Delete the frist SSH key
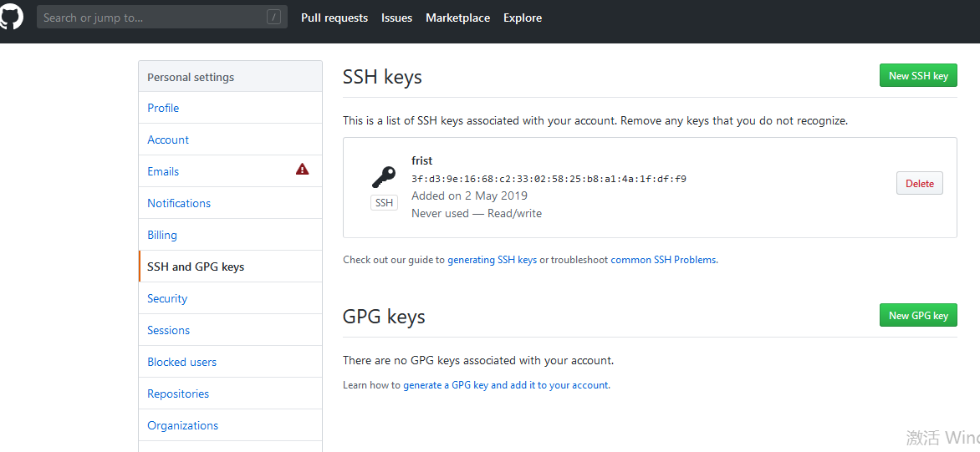Viewport: 980px width, 452px height. [x=919, y=184]
